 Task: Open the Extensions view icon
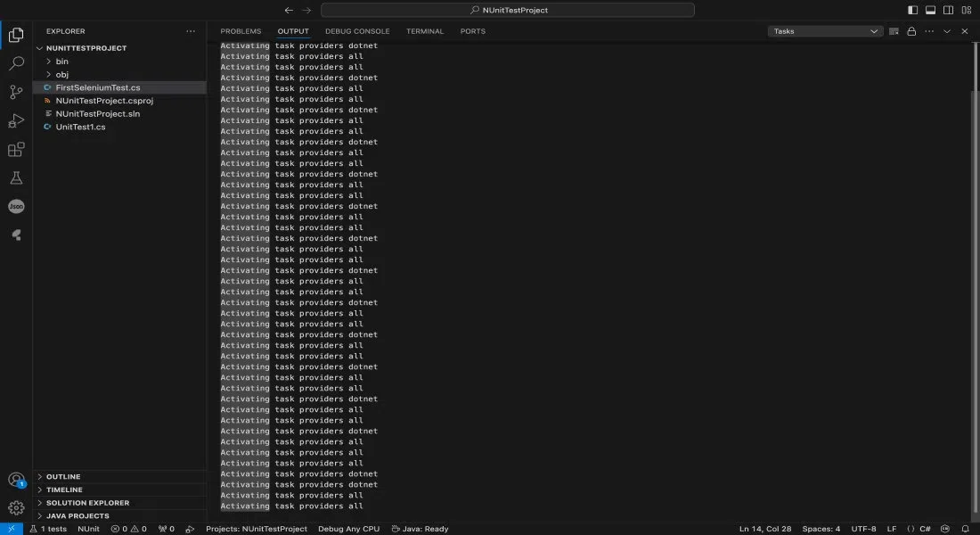pos(16,150)
